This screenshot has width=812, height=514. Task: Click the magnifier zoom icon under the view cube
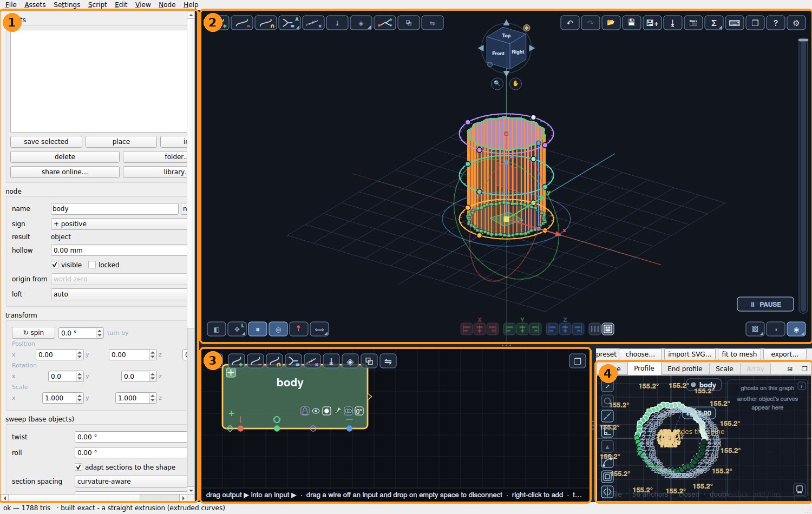pyautogui.click(x=497, y=83)
